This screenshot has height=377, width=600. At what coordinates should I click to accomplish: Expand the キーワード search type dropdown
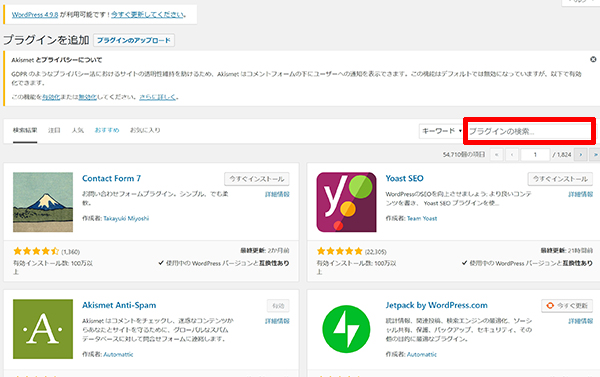point(441,131)
